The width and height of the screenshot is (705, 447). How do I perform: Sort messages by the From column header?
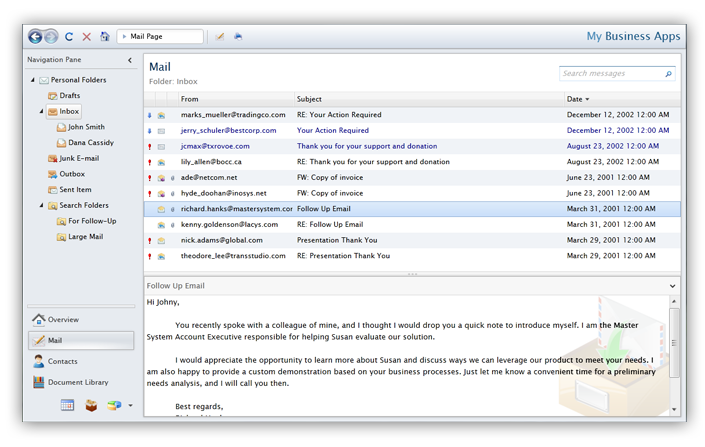click(236, 99)
